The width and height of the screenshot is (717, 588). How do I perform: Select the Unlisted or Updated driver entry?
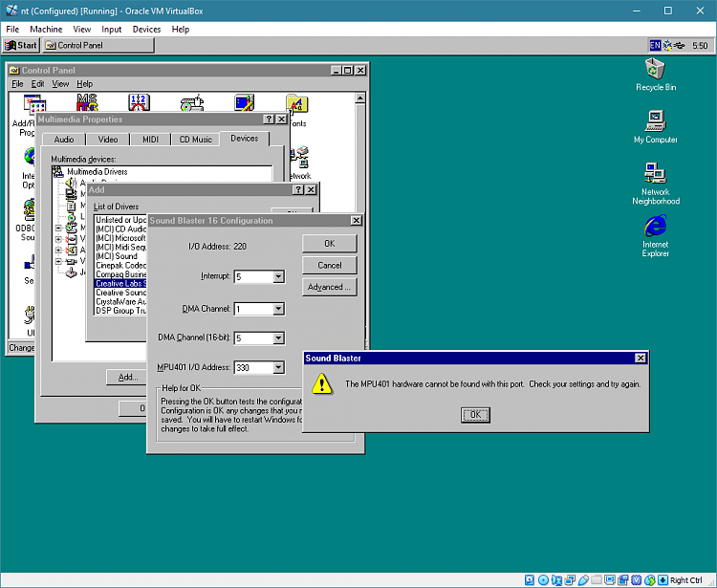point(120,220)
